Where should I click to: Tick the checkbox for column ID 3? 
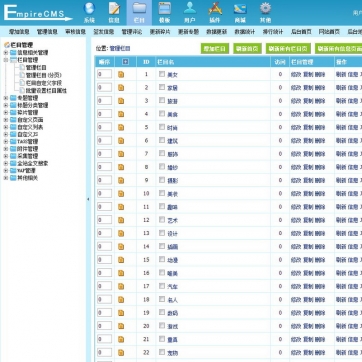click(162, 100)
